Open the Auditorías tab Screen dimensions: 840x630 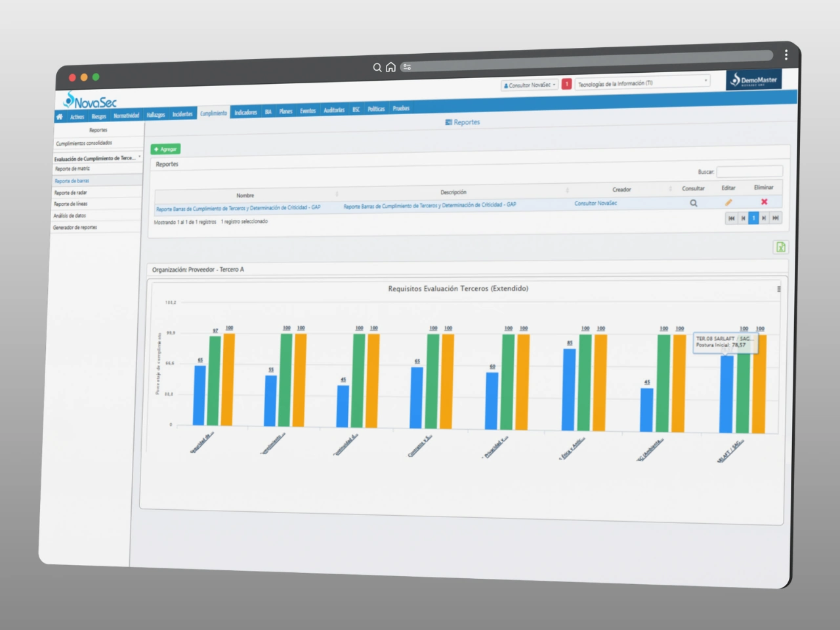click(x=333, y=110)
